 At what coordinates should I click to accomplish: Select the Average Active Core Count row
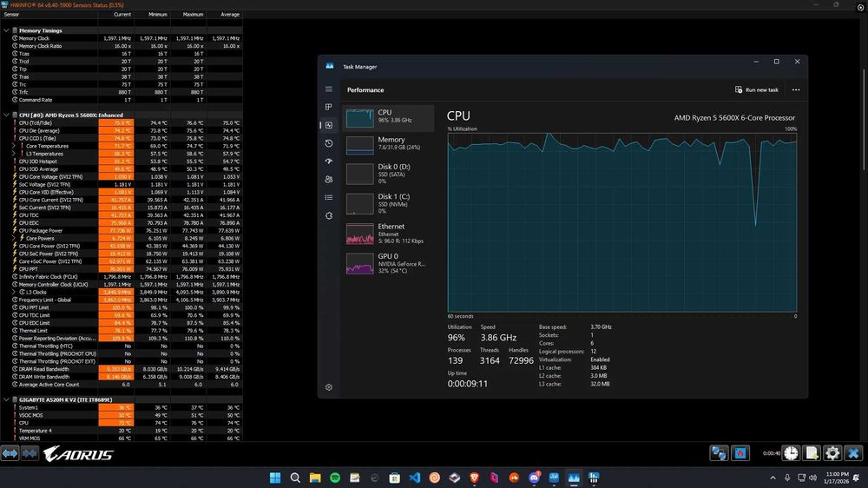pos(122,385)
